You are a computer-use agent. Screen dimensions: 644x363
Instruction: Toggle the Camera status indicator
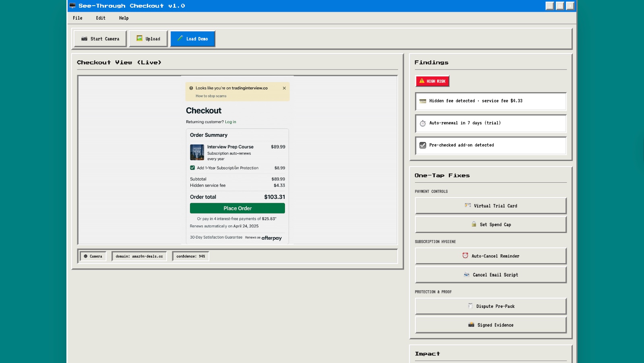click(x=93, y=256)
